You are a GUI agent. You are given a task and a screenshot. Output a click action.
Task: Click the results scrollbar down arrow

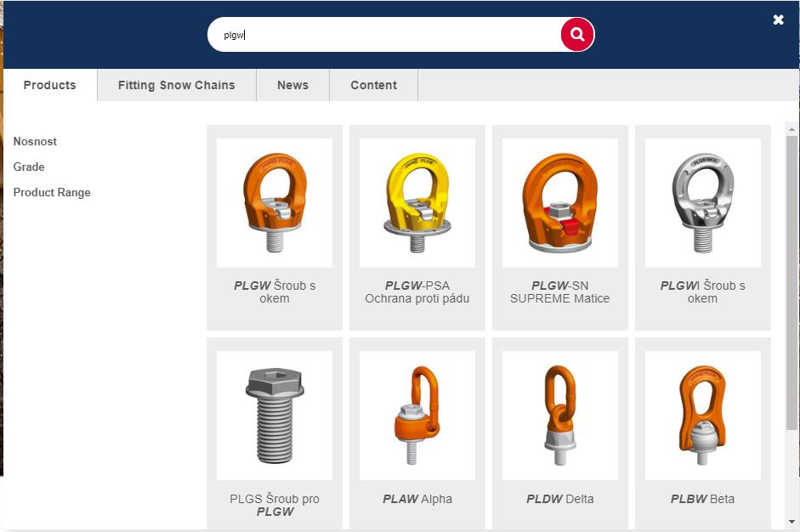coord(792,521)
